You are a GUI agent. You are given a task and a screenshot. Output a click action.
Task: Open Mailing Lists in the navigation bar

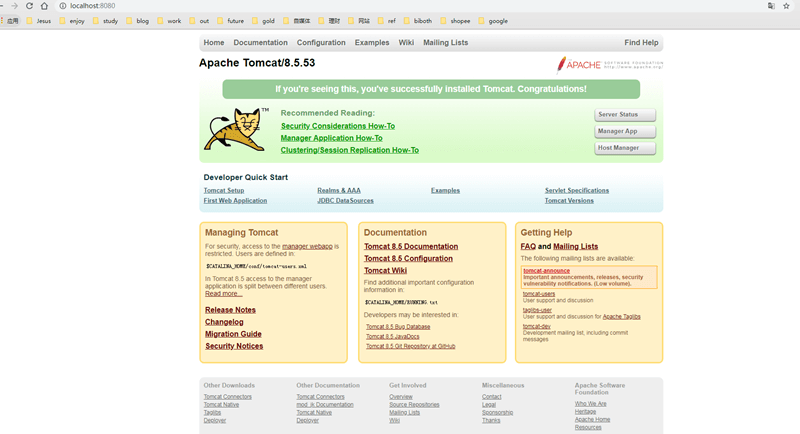(445, 43)
